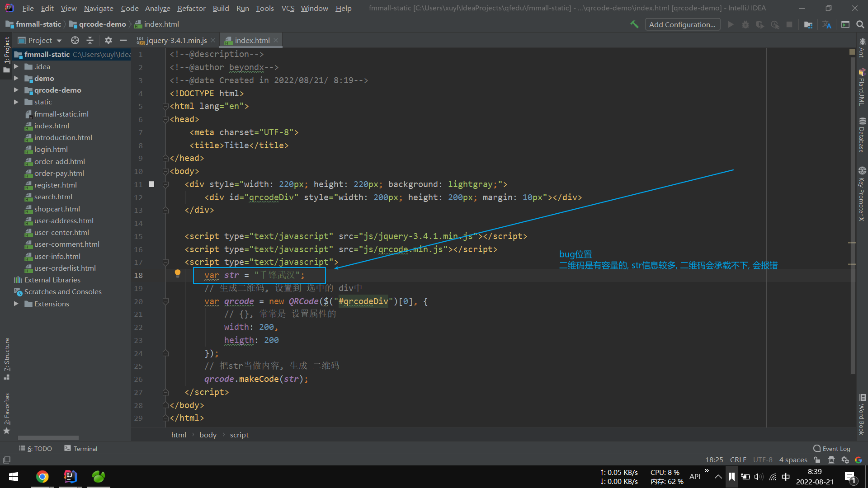The width and height of the screenshot is (868, 488).
Task: Click UTF-8 encoding in status bar
Action: coord(763,460)
